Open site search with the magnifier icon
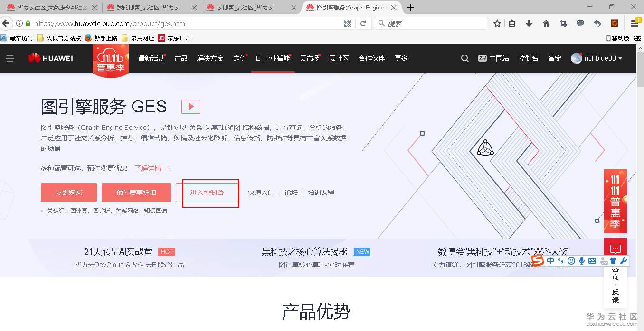644x331 pixels. click(x=464, y=58)
